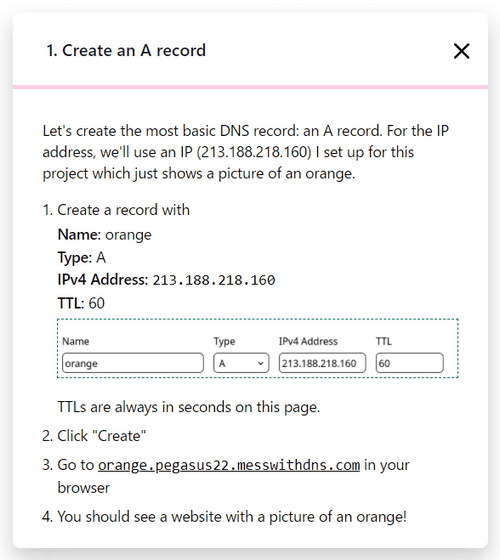Click the IPv4 Address field in the form
The width and height of the screenshot is (500, 560).
tap(322, 363)
